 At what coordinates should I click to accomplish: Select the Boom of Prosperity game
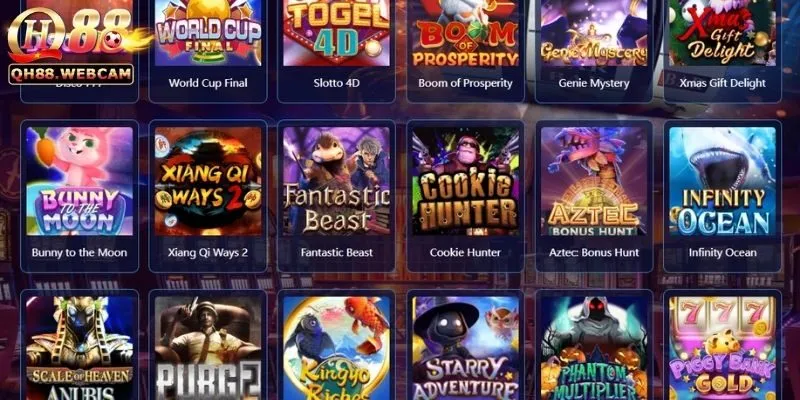(x=465, y=33)
